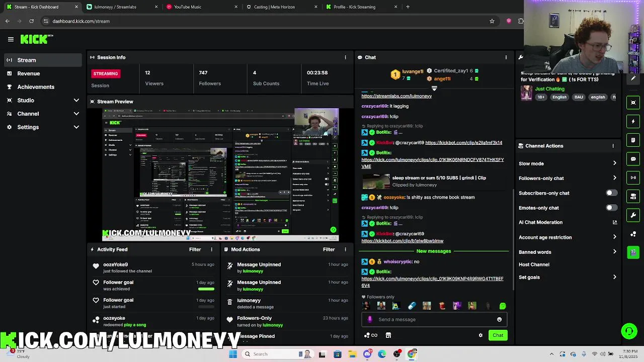Image resolution: width=644 pixels, height=362 pixels.
Task: Open the streamlabs.com/lulmoneyy link in chat
Action: point(396,96)
